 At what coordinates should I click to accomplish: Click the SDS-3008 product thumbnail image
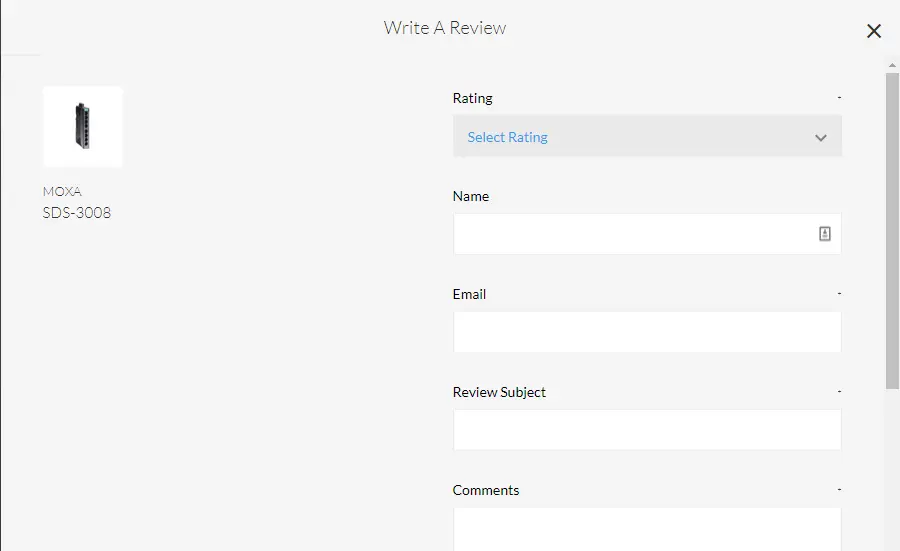point(83,126)
